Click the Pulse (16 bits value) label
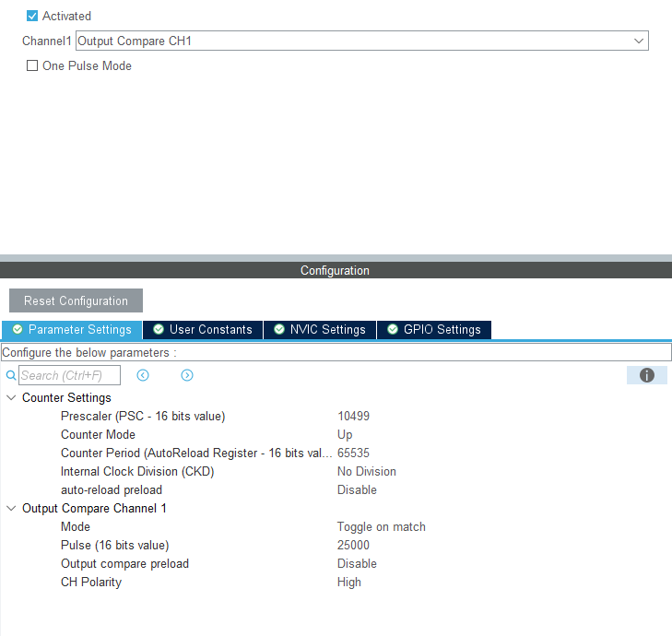 [115, 545]
